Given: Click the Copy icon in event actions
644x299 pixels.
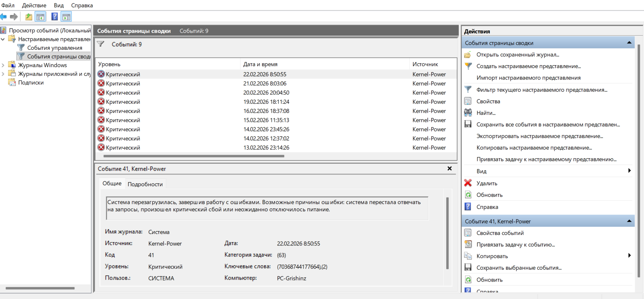Looking at the screenshot, I should [x=468, y=256].
